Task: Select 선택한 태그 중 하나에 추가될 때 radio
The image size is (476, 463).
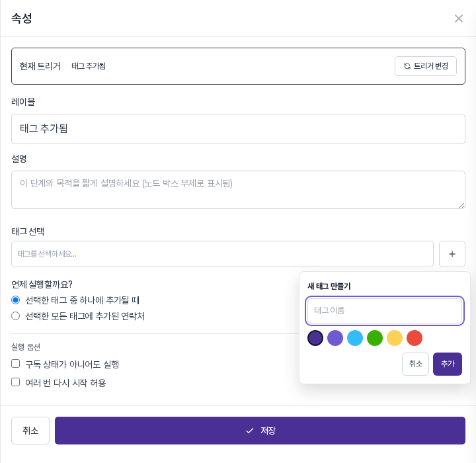Action: pos(15,300)
